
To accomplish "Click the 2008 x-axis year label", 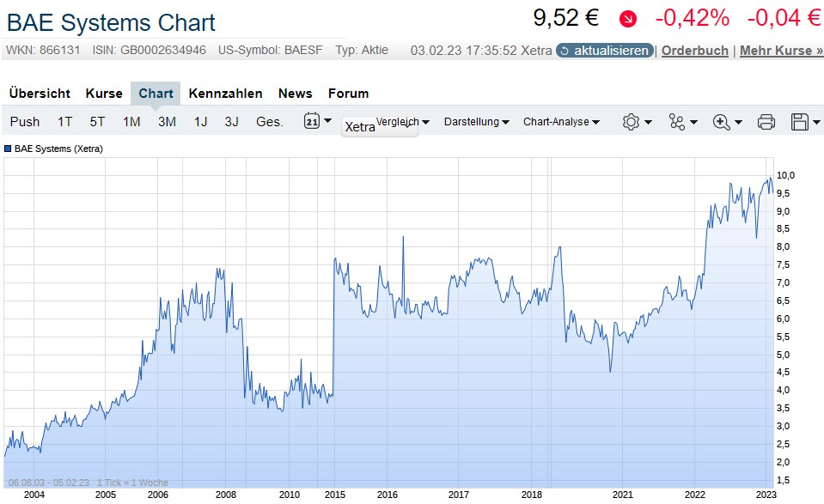I will pos(226,495).
